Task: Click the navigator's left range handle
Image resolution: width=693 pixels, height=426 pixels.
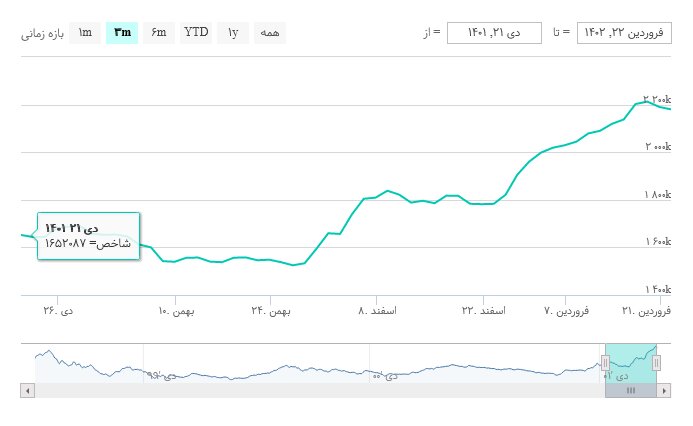Action: coord(605,364)
